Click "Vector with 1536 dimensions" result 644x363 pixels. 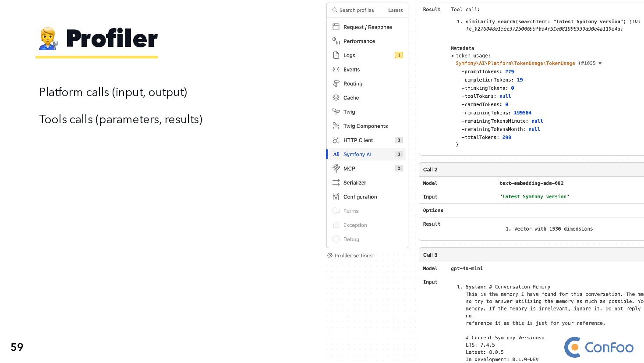pyautogui.click(x=553, y=229)
